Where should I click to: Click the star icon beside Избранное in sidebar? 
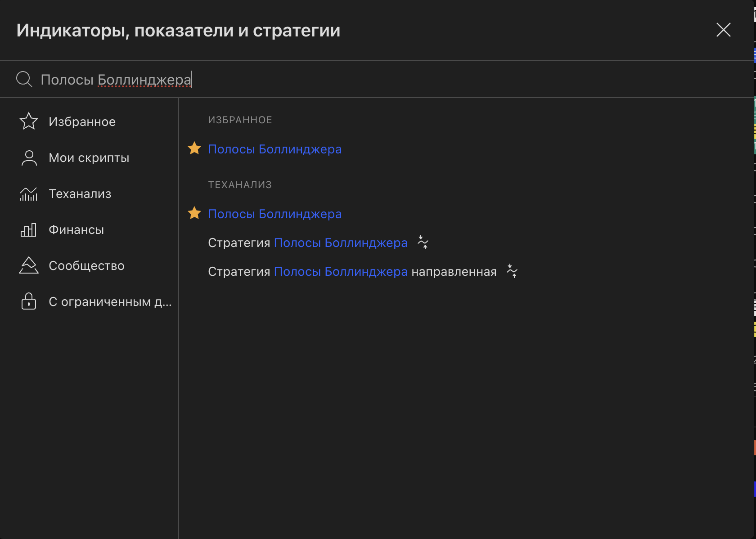click(29, 121)
